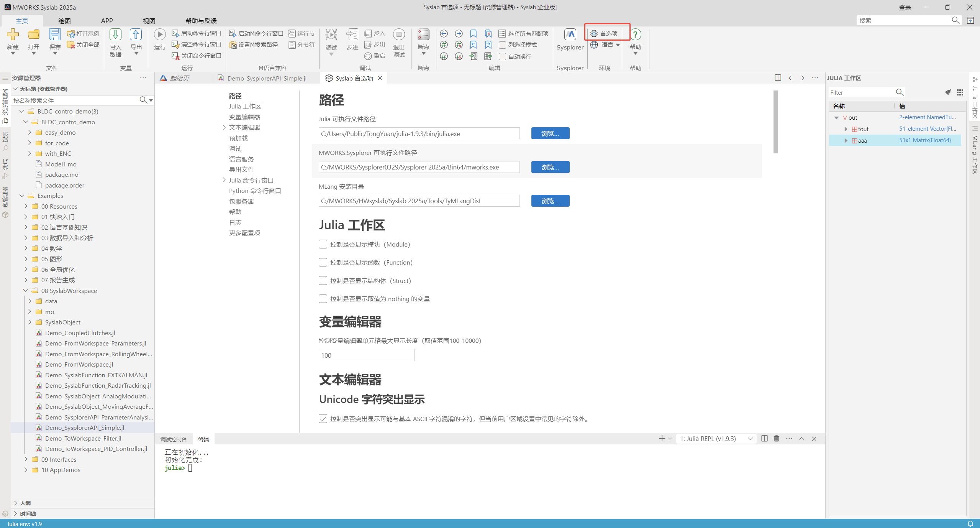Click the 步进 step icon
Image resolution: width=980 pixels, height=528 pixels.
(352, 35)
